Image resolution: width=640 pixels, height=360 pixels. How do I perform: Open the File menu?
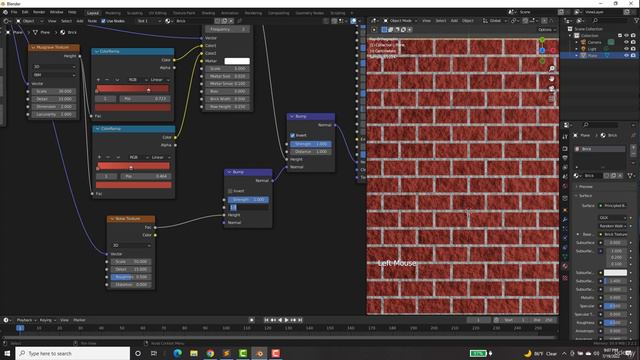[x=14, y=12]
